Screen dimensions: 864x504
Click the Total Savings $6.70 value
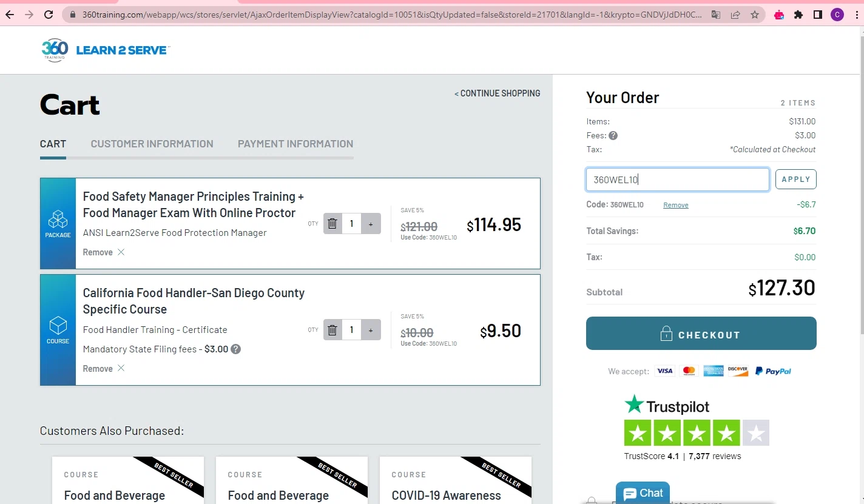[x=805, y=231]
